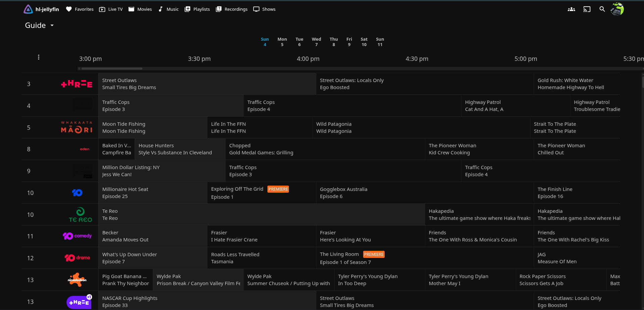Open the Shows library
This screenshot has width=644, height=310.
[264, 9]
